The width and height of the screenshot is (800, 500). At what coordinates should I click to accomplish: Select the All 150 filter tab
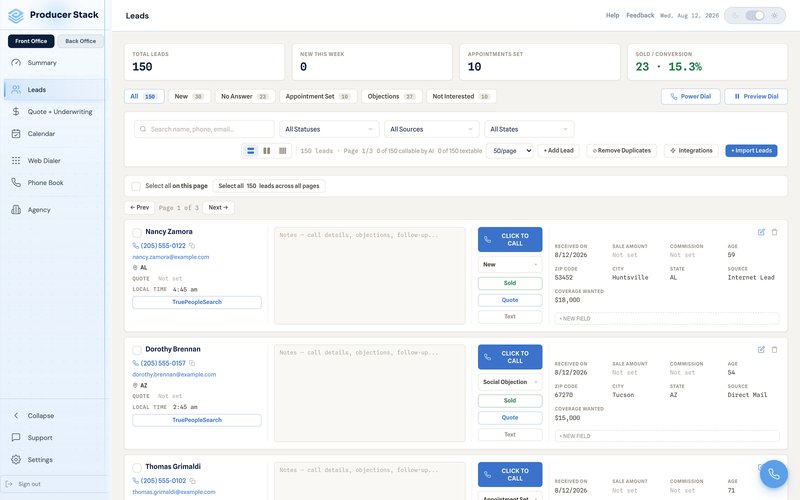pos(144,96)
